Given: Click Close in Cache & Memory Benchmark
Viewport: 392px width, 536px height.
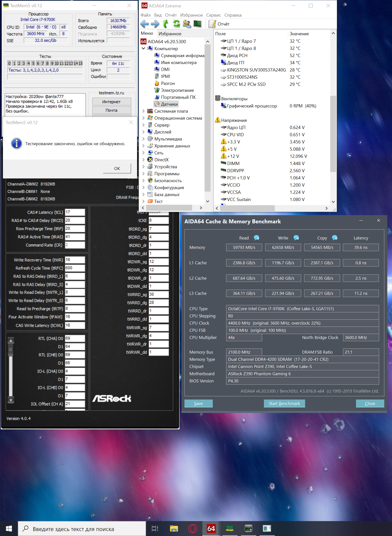Looking at the screenshot, I should (370, 403).
